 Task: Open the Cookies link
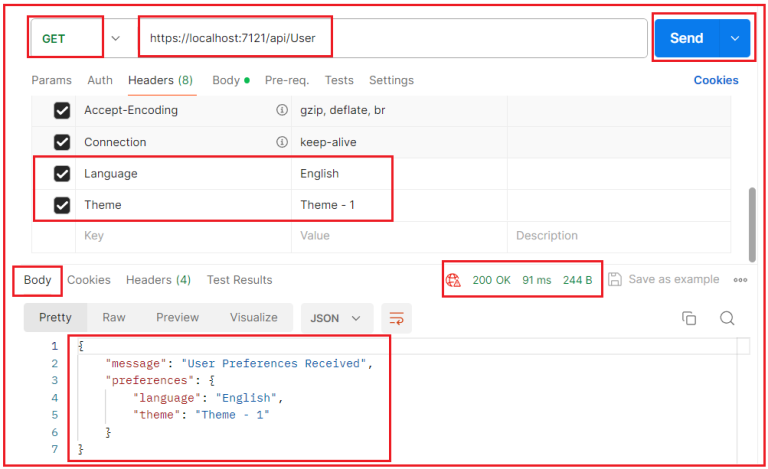pos(716,80)
